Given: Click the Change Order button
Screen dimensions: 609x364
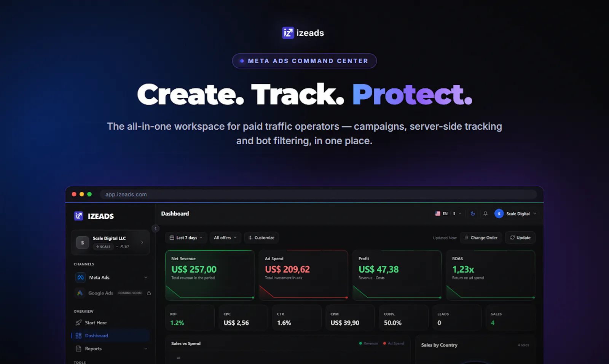Looking at the screenshot, I should tap(481, 238).
